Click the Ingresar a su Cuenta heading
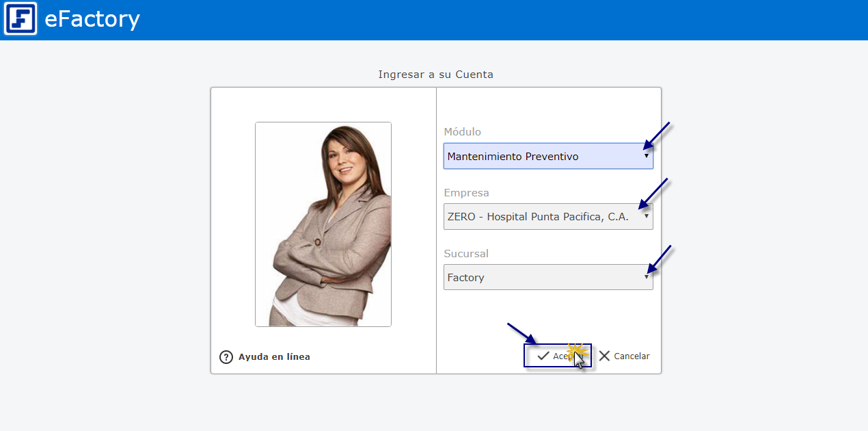The image size is (868, 431). [435, 75]
